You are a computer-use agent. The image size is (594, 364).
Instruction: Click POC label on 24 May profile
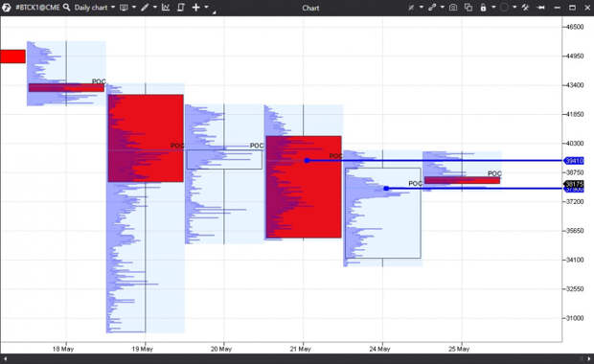tap(415, 183)
